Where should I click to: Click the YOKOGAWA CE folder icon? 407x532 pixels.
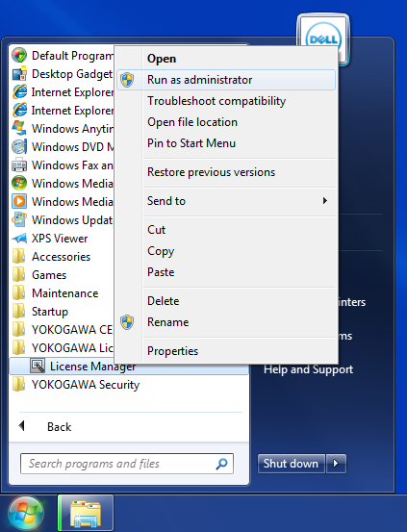tap(19, 330)
